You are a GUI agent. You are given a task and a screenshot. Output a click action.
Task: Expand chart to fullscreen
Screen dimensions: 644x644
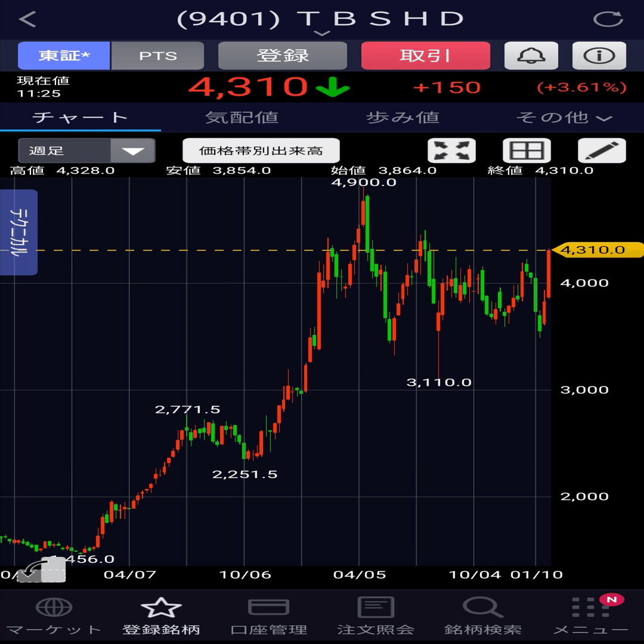click(451, 151)
